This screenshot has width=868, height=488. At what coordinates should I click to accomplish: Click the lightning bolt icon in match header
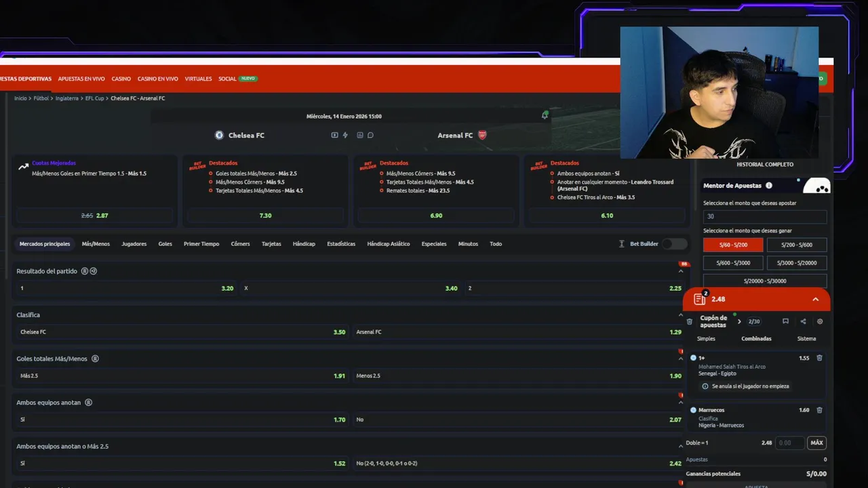(345, 135)
